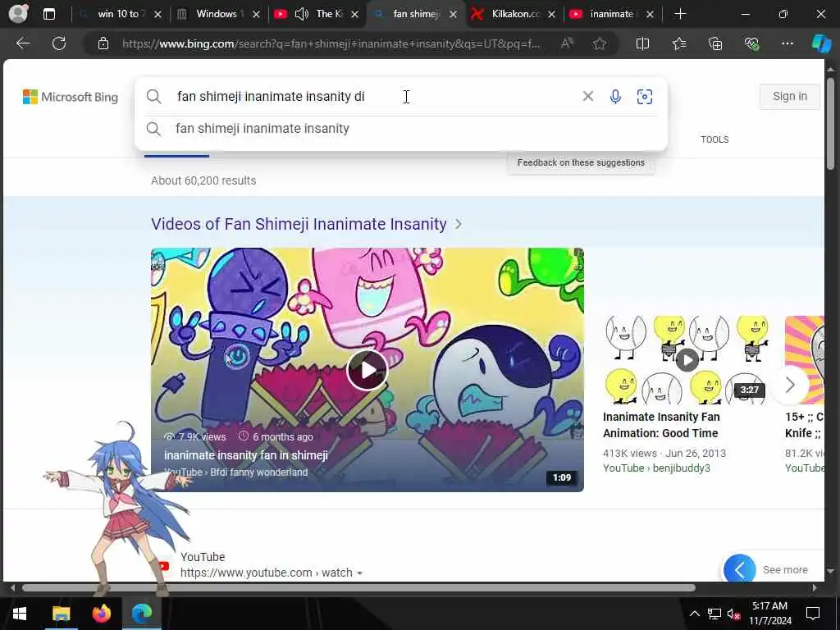Launch Firefox from taskbar
840x630 pixels.
point(101,614)
